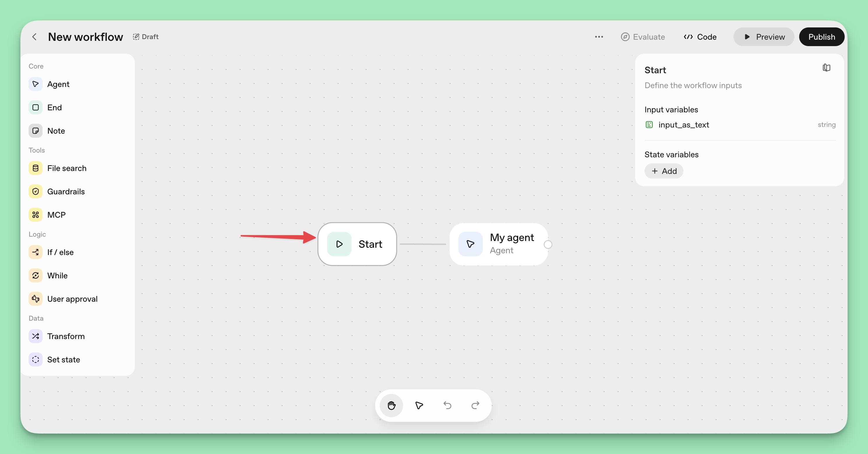Add an MCP tool node
The height and width of the screenshot is (454, 868).
tap(56, 214)
